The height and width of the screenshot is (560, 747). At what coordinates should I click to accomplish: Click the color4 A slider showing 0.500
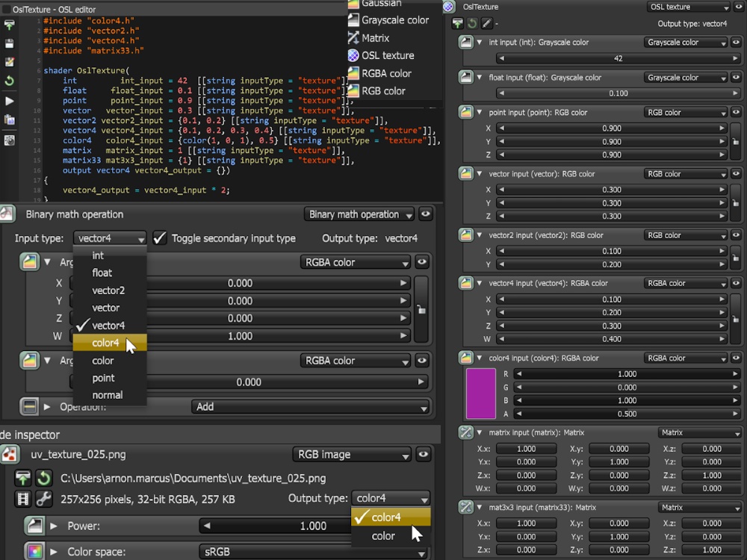click(627, 414)
